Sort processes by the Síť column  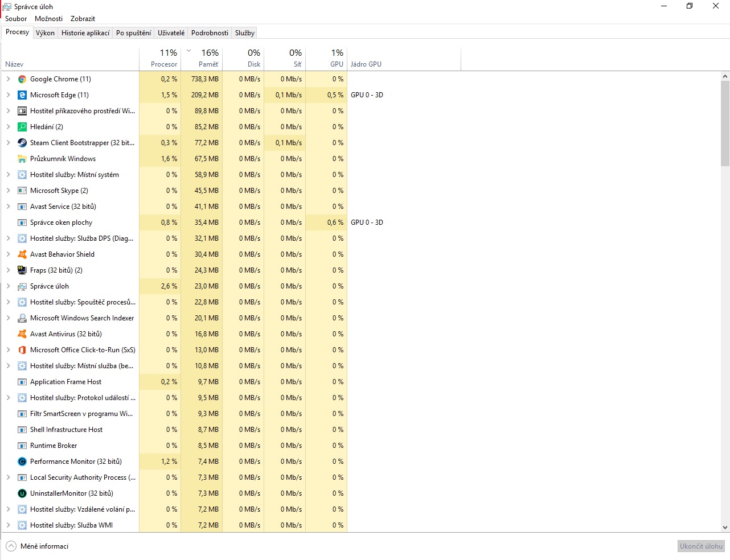285,59
